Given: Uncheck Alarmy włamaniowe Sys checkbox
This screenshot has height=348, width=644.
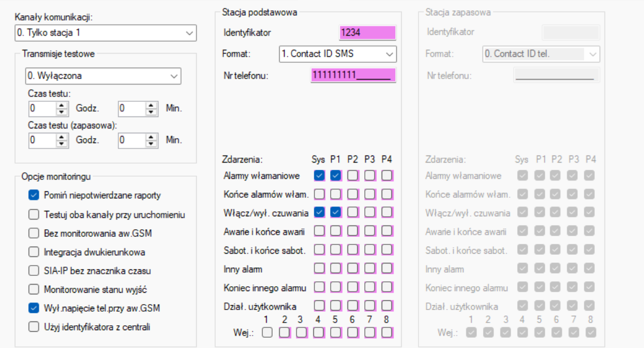Looking at the screenshot, I should pos(319,176).
